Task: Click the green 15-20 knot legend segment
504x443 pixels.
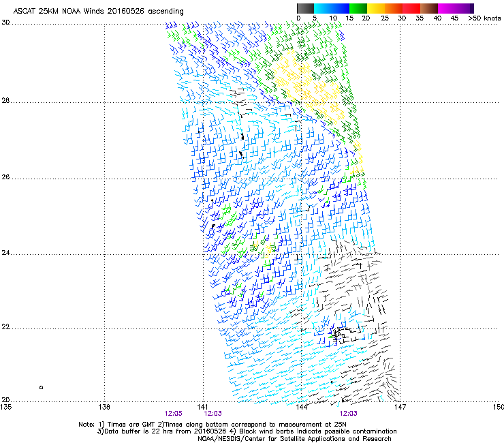Action: 358,8
